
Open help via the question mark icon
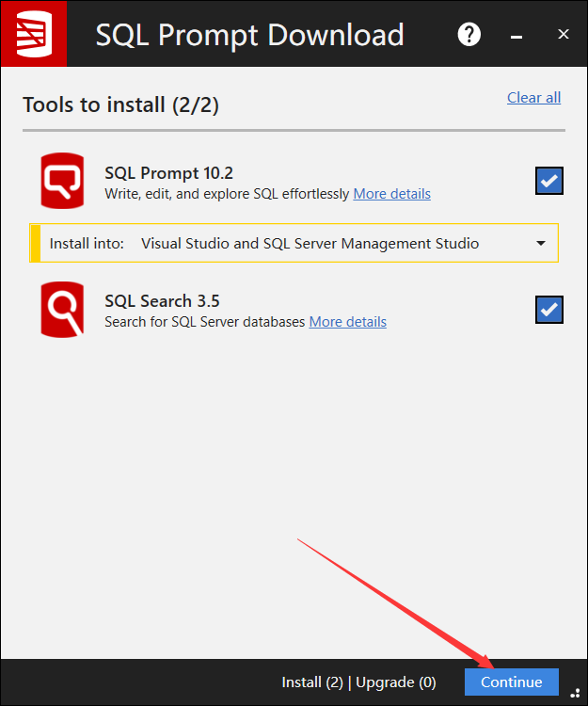pyautogui.click(x=469, y=34)
